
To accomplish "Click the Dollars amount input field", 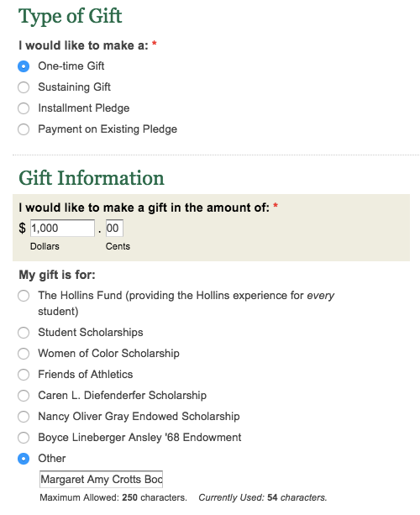I will [62, 228].
